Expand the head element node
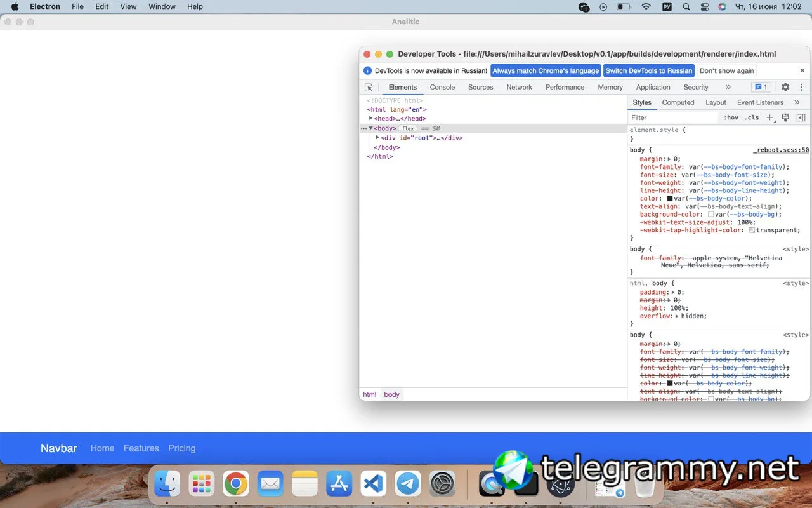The image size is (812, 508). pyautogui.click(x=371, y=119)
